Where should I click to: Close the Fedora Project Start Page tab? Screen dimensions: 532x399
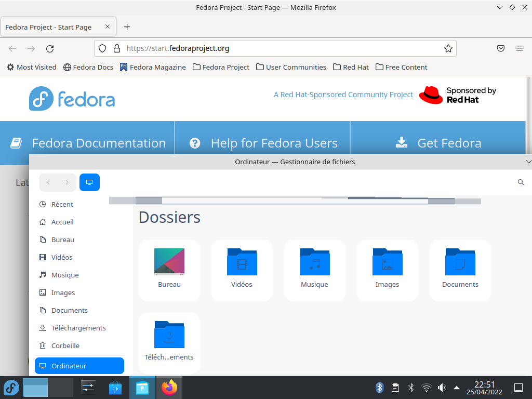point(108,26)
